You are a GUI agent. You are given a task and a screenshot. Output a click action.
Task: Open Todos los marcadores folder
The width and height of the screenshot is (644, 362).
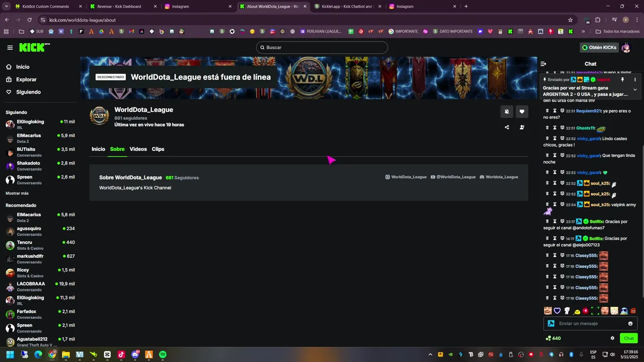click(617, 31)
